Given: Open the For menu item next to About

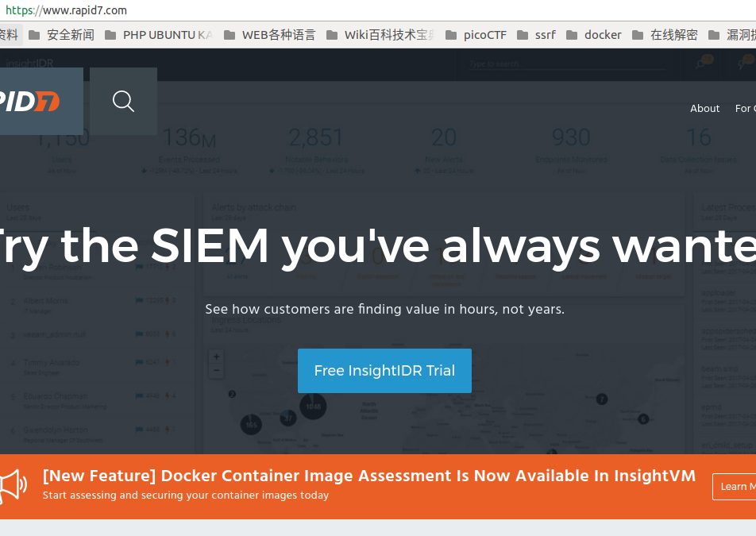Looking at the screenshot, I should (745, 109).
